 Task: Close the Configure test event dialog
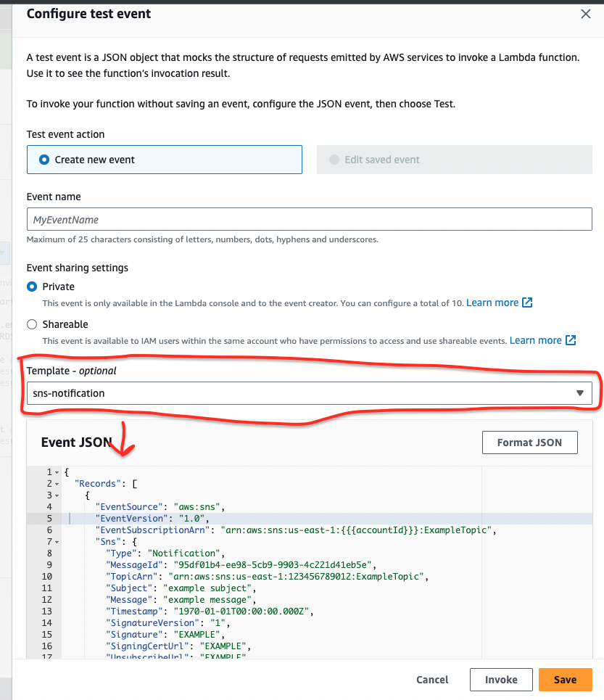tap(585, 14)
